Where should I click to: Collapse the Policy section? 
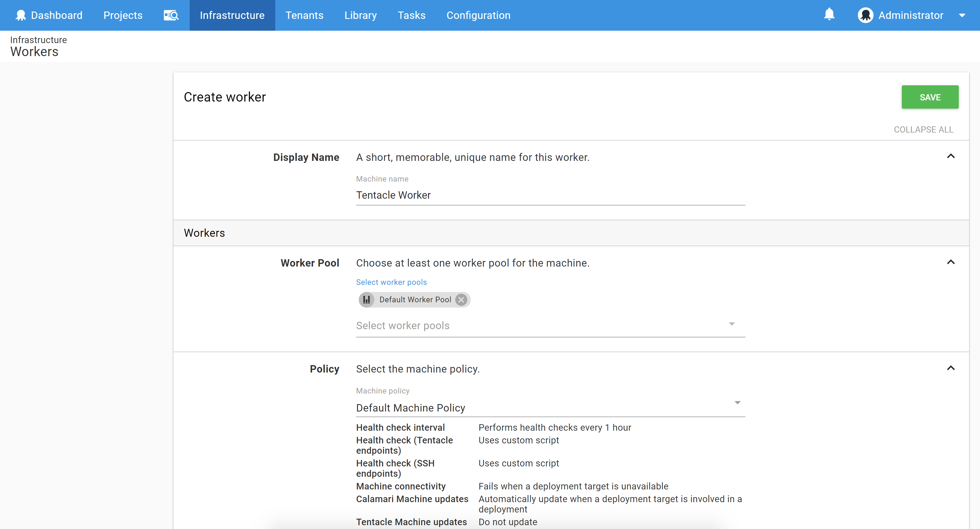pyautogui.click(x=951, y=368)
